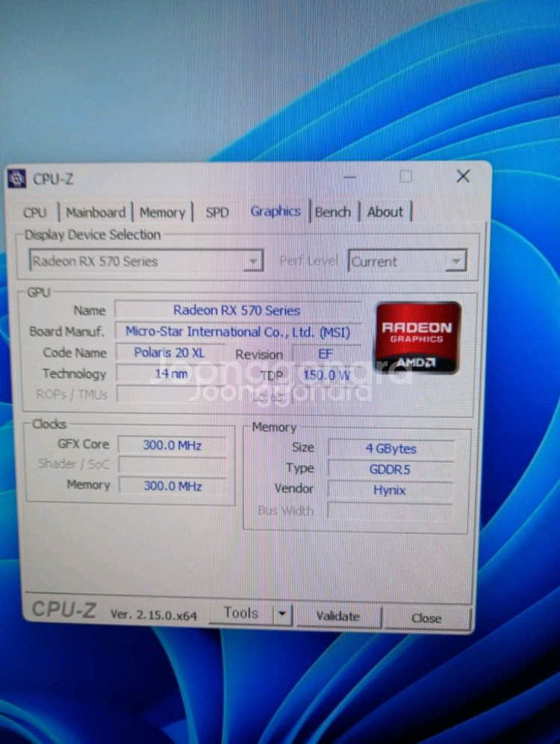
Task: Expand the Tools button dropdown arrow
Action: (282, 614)
